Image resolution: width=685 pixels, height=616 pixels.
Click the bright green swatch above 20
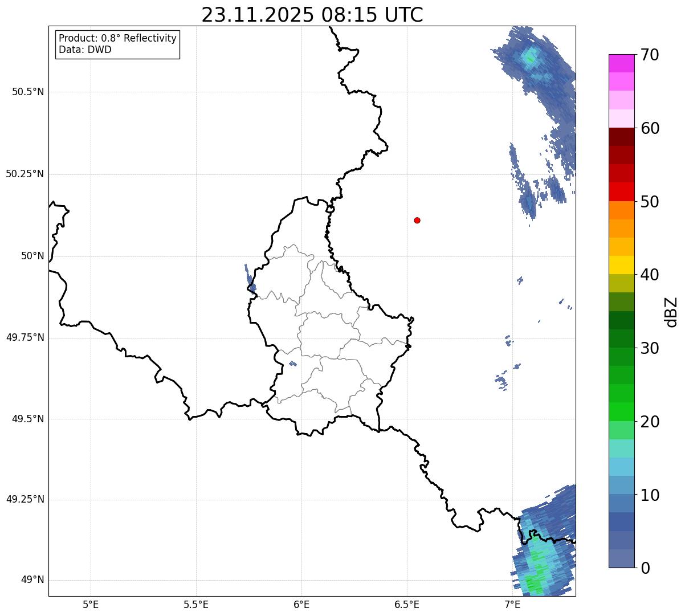pos(621,412)
